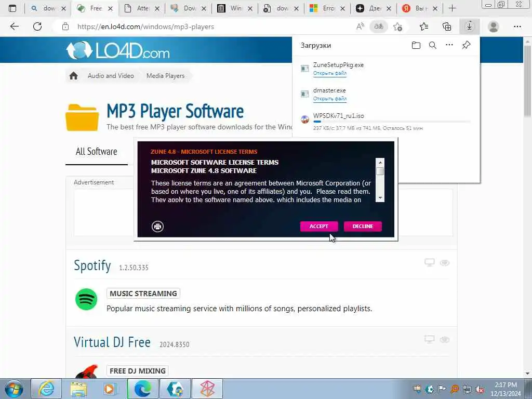Open Media Players breadcrumb
This screenshot has height=399, width=532.
166,76
